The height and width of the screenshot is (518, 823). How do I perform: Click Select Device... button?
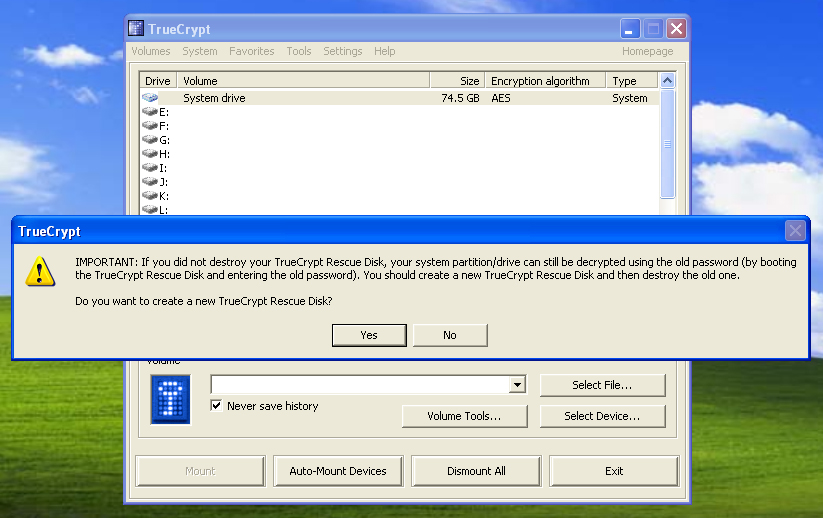pos(602,416)
